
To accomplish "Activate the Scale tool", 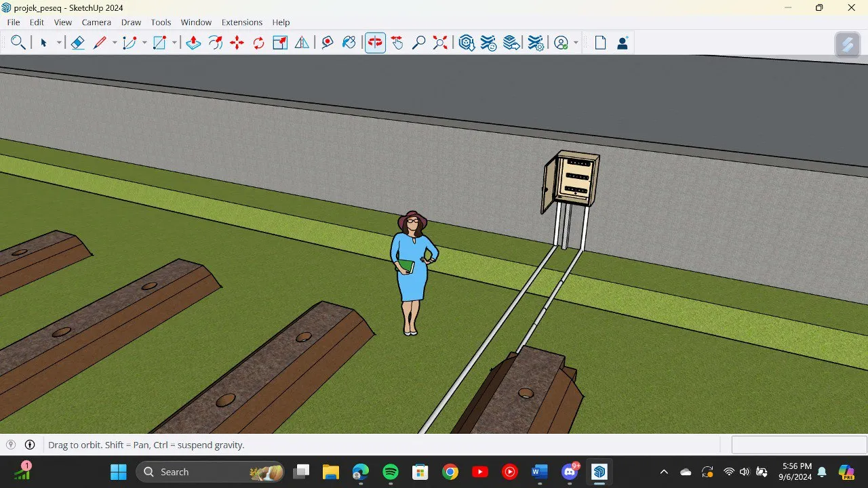I will [280, 43].
